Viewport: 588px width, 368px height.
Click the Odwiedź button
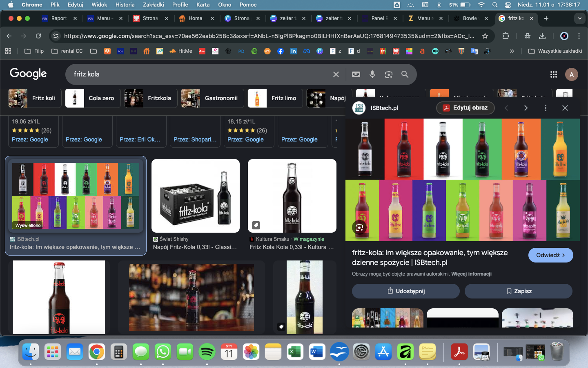click(x=550, y=255)
